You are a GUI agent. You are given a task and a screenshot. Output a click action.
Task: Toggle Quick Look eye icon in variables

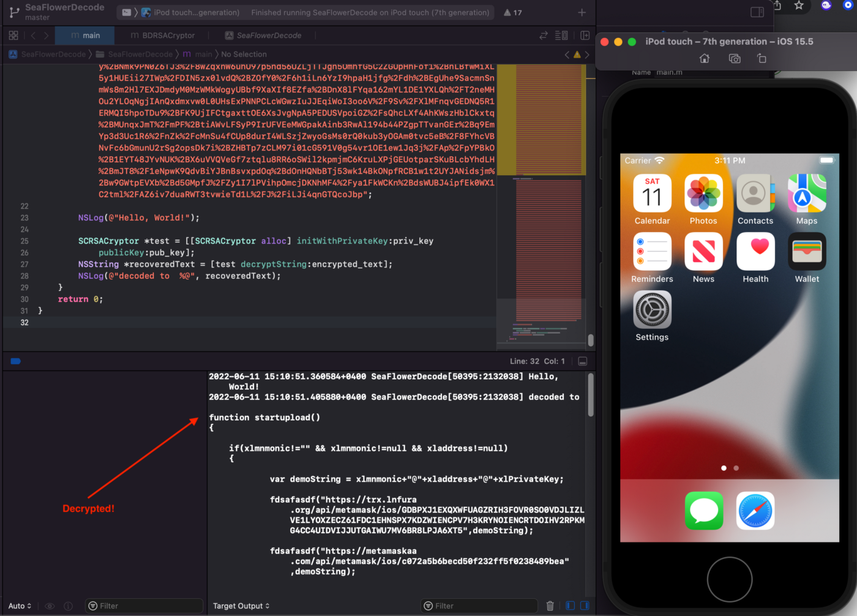click(50, 606)
